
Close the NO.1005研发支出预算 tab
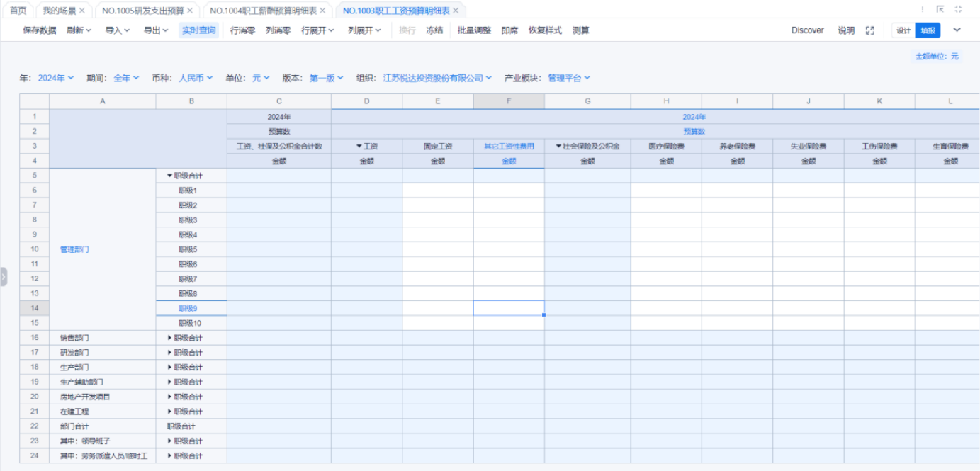pyautogui.click(x=190, y=11)
